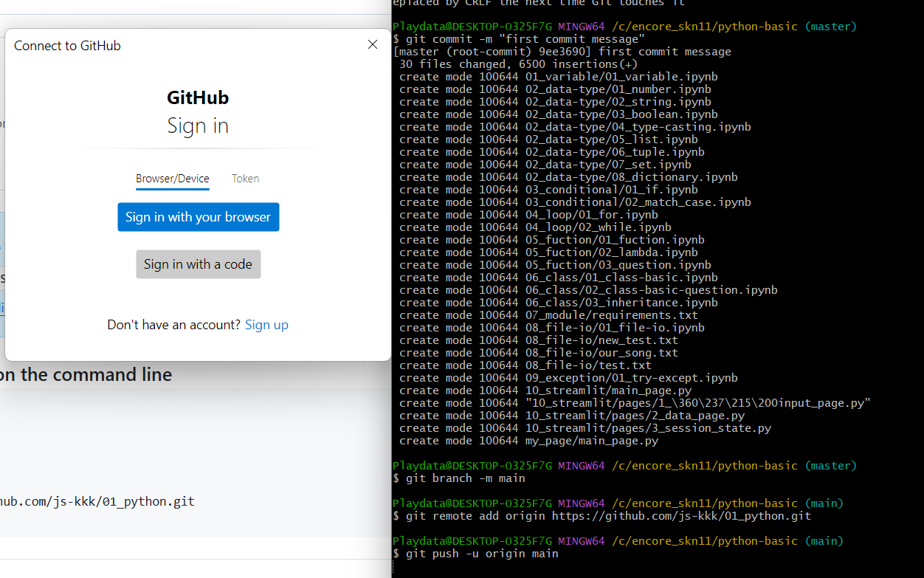This screenshot has width=924, height=578.
Task: Click the 1_input_page.py escaped filename line
Action: pos(635,403)
